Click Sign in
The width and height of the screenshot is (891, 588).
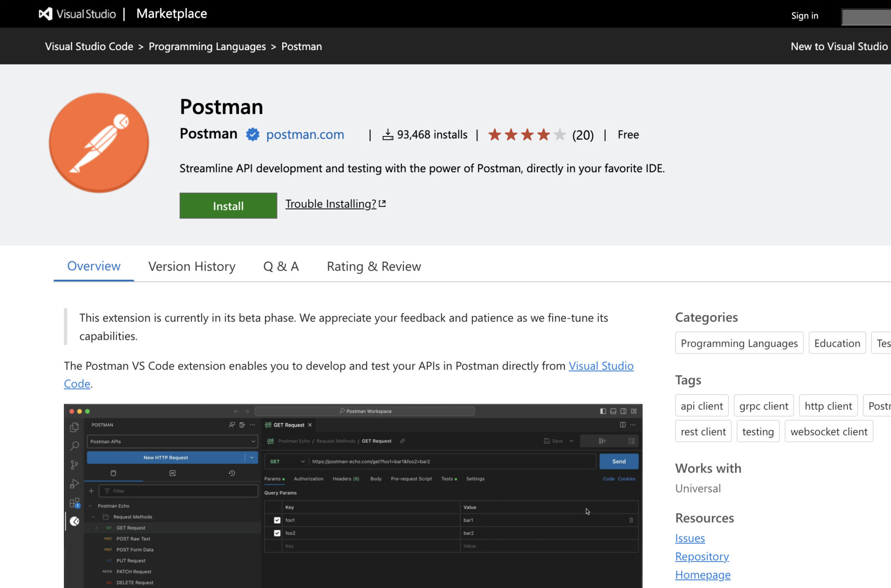click(805, 15)
